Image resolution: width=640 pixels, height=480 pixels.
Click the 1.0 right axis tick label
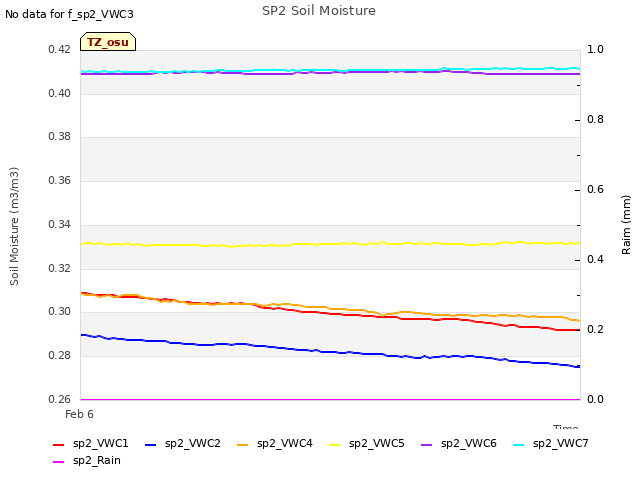coord(595,49)
